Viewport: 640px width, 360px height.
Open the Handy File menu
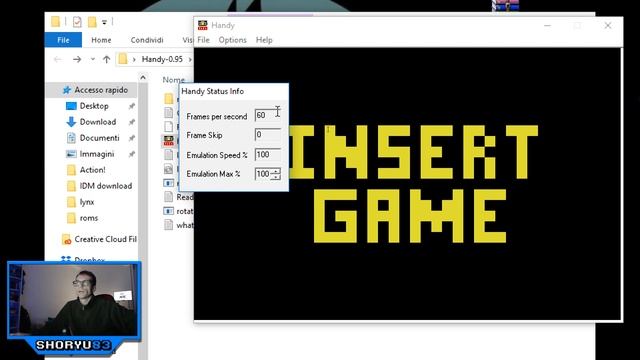coord(203,40)
